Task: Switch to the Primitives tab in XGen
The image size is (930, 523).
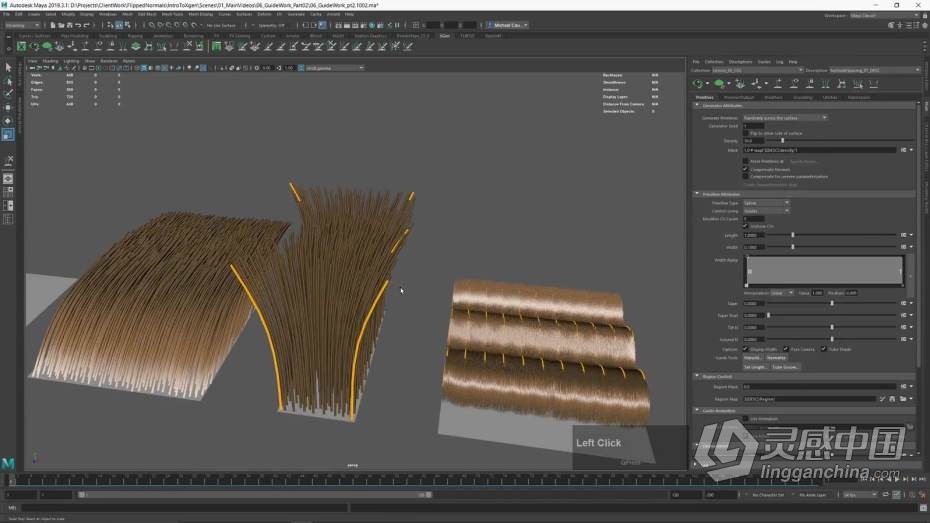Action: point(704,97)
